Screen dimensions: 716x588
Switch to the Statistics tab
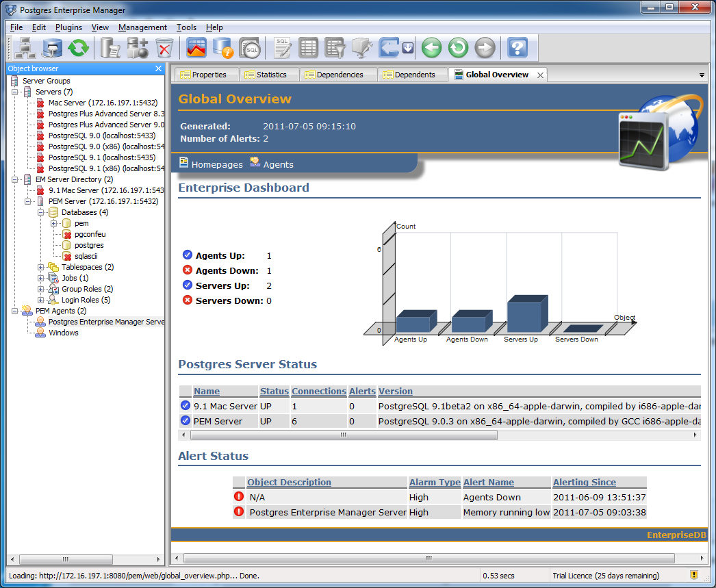tap(269, 75)
